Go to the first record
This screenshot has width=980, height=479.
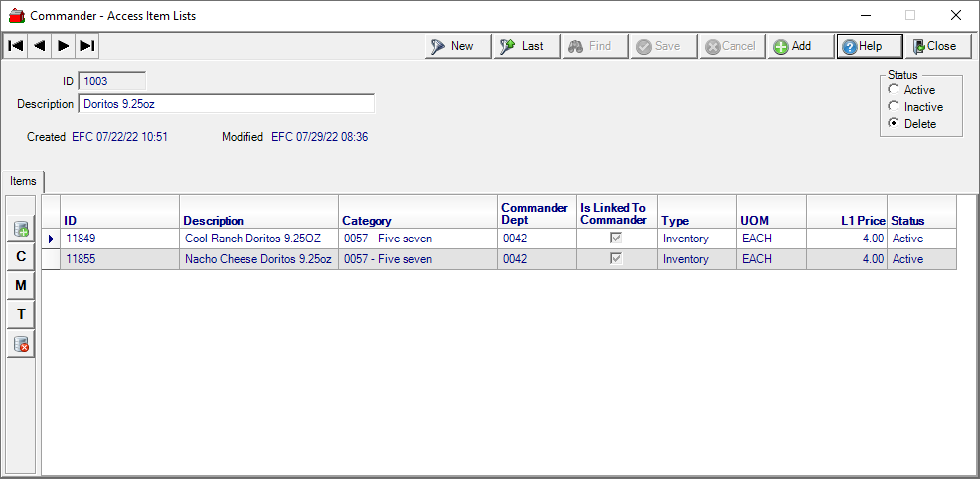pyautogui.click(x=15, y=46)
